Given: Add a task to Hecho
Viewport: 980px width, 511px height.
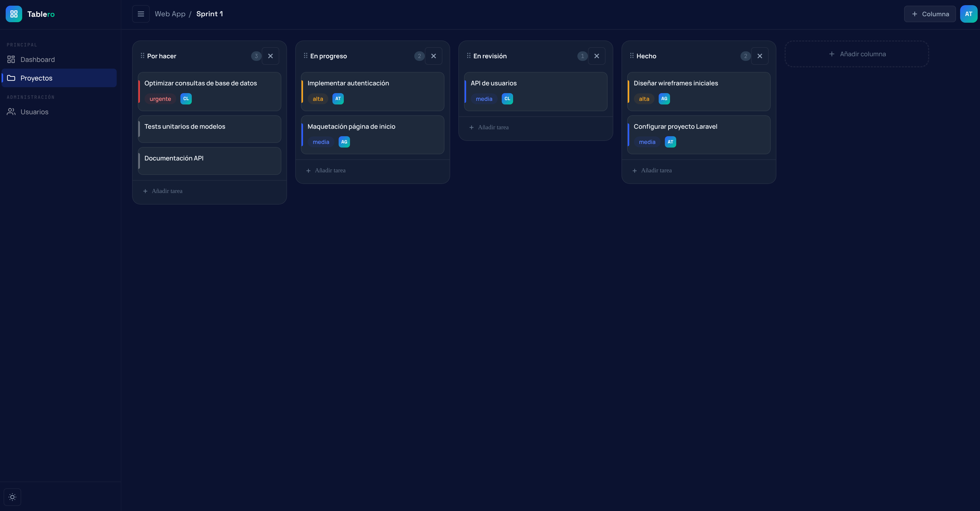Looking at the screenshot, I should pyautogui.click(x=699, y=171).
